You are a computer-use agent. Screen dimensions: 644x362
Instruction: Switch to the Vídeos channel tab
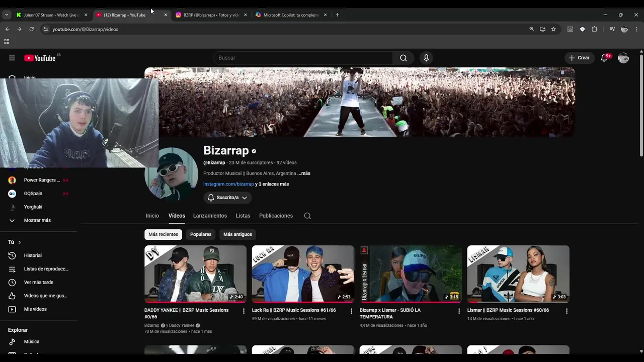(x=177, y=216)
